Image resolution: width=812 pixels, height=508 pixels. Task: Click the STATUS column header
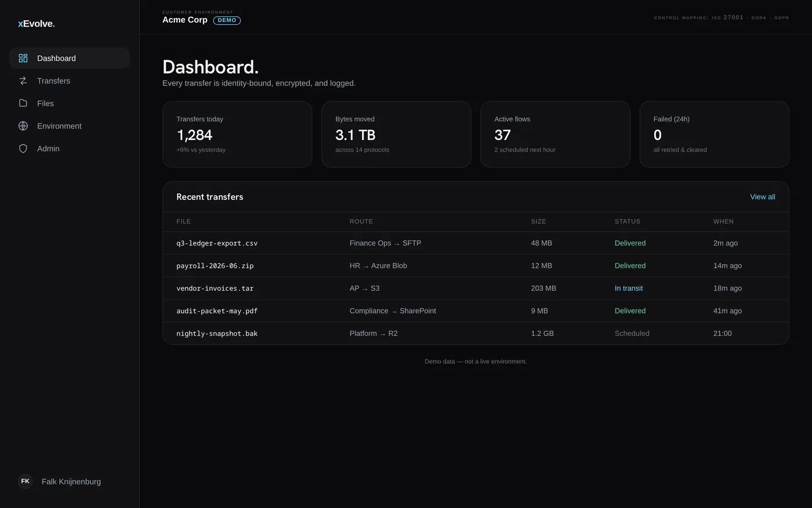click(627, 221)
